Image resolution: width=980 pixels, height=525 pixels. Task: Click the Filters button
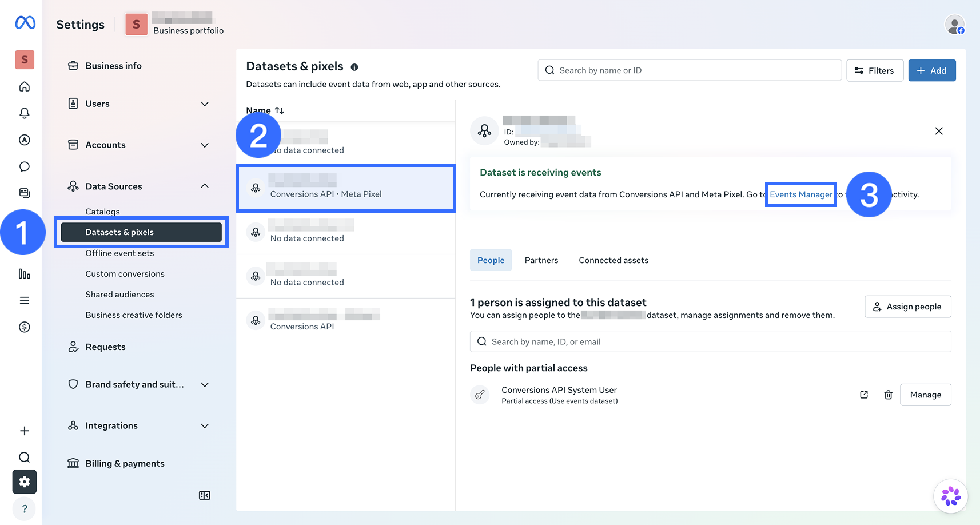click(x=875, y=70)
